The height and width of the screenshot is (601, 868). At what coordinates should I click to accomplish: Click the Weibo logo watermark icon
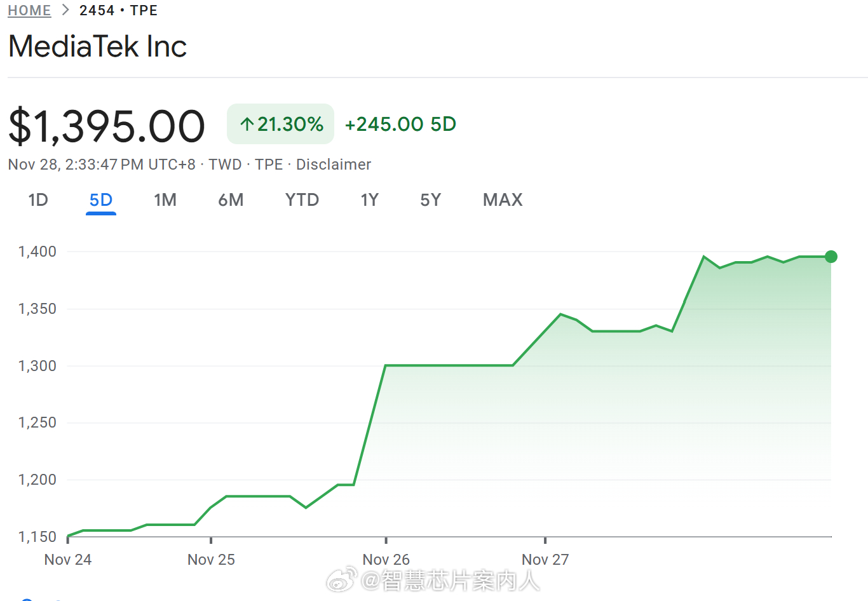point(341,579)
